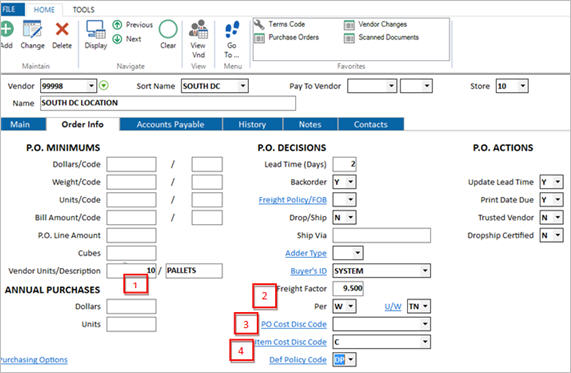This screenshot has width=571, height=373.
Task: Expand the Sort Name dropdown
Action: coord(243,86)
